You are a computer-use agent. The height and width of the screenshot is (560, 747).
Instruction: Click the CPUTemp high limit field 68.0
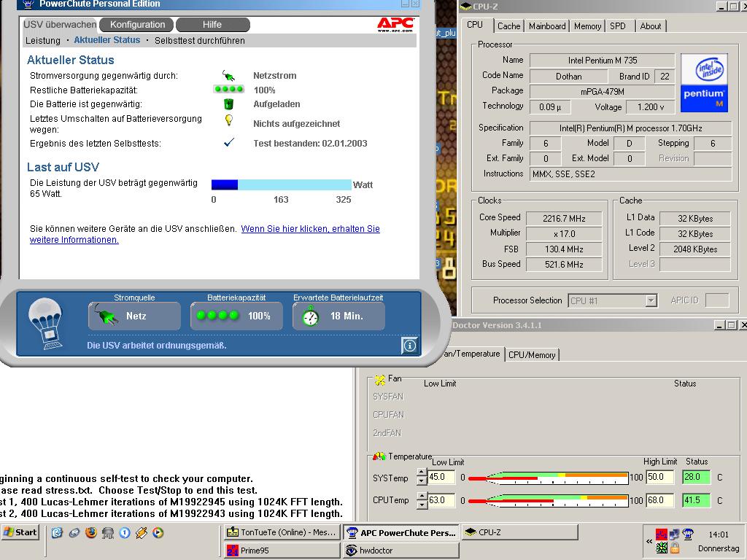click(x=659, y=500)
